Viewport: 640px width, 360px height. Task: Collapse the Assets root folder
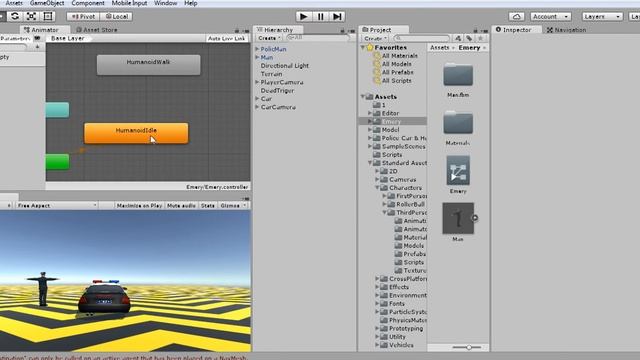(362, 97)
